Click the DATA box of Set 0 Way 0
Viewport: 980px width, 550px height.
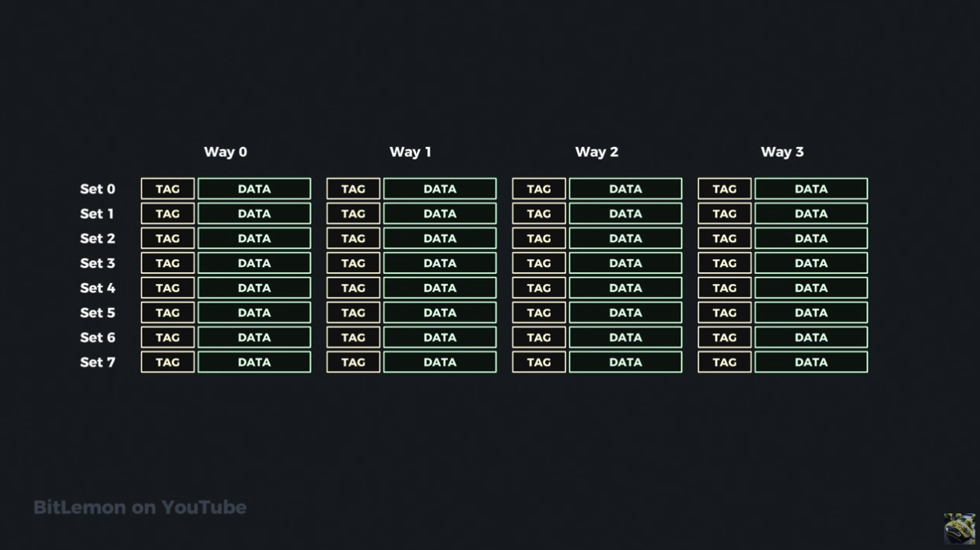pos(254,189)
